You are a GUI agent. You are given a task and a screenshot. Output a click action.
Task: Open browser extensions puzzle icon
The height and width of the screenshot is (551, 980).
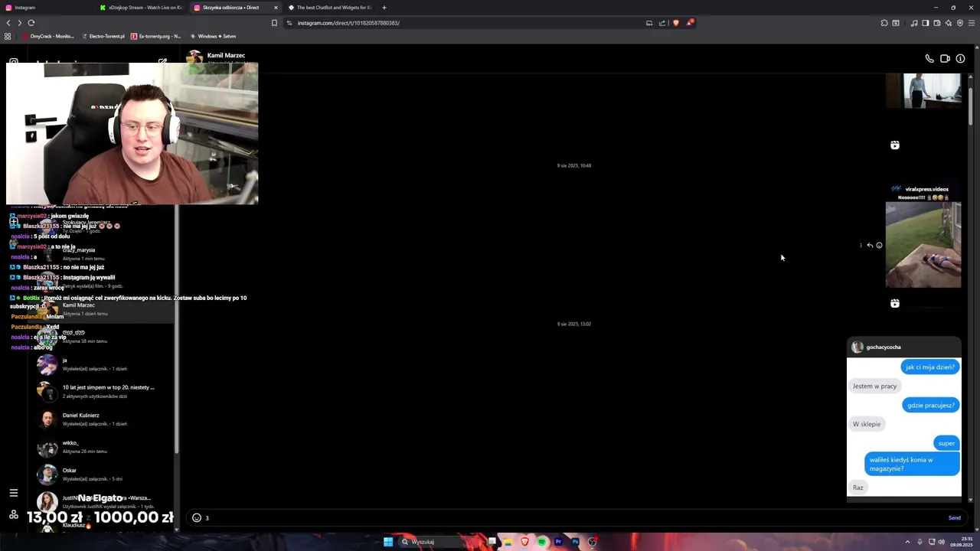point(884,23)
